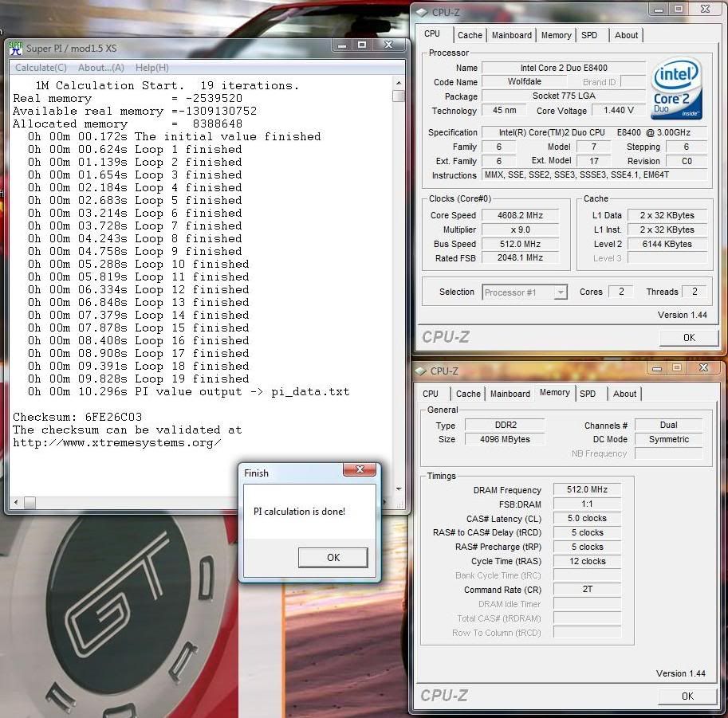Maximize the Super PI window

pos(362,45)
